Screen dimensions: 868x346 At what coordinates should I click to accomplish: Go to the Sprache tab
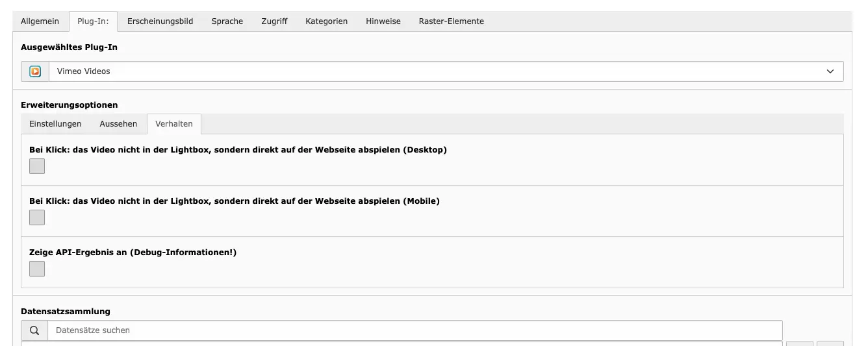click(227, 21)
